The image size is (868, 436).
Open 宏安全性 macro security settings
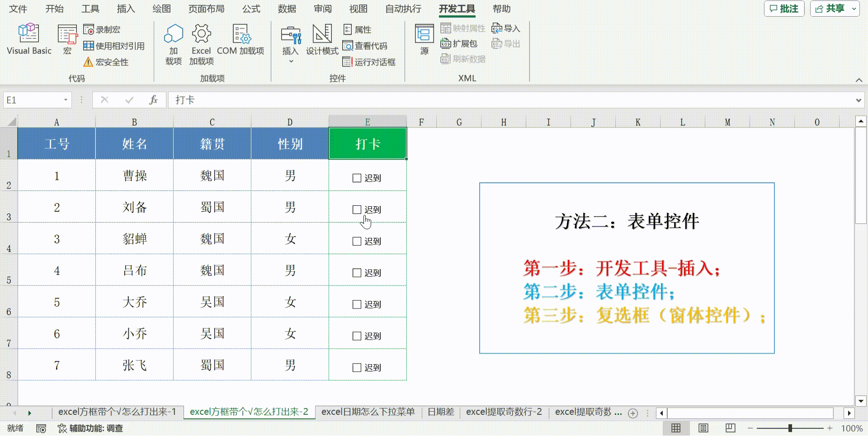click(106, 62)
